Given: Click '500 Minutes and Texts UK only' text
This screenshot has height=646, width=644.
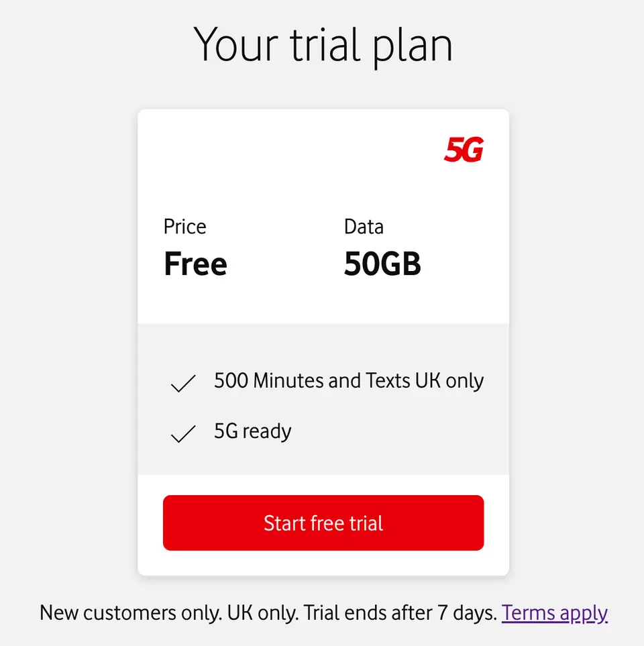Looking at the screenshot, I should click(349, 380).
